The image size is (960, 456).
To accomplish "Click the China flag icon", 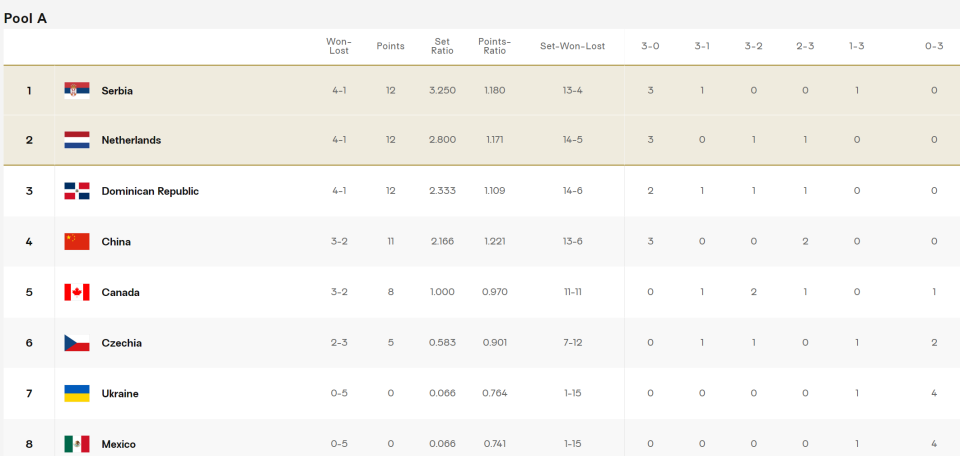I will [77, 242].
